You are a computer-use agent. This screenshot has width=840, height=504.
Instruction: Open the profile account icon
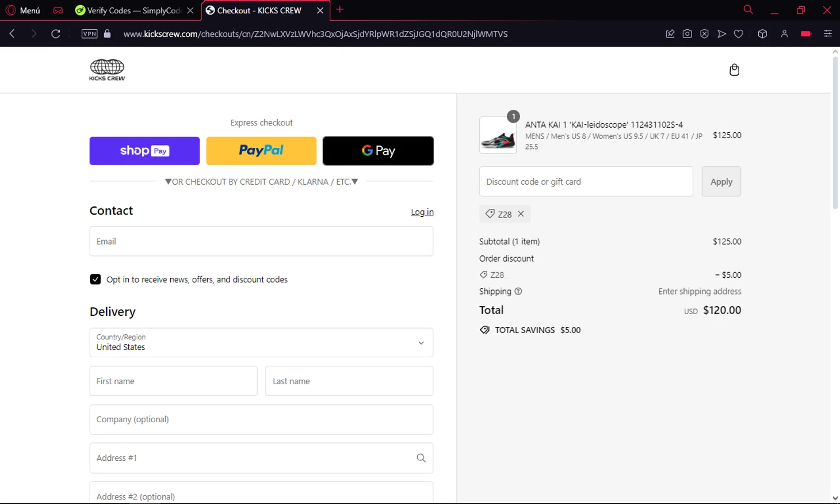[x=784, y=34]
